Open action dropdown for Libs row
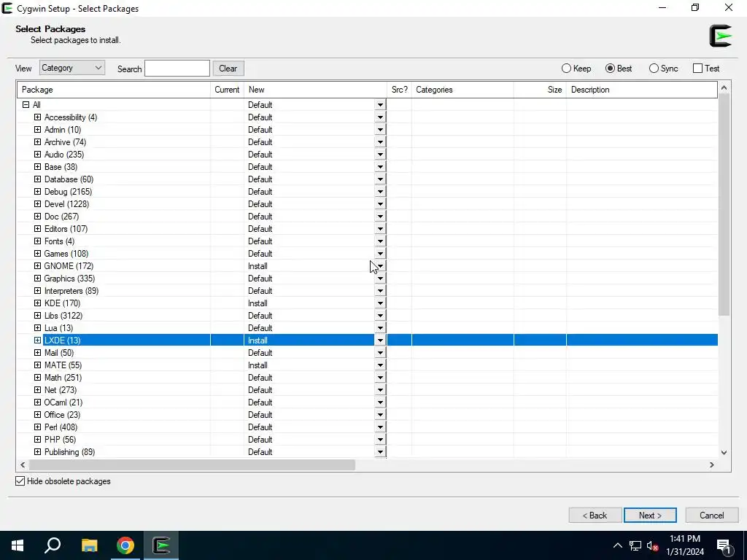This screenshot has height=560, width=747. point(380,315)
